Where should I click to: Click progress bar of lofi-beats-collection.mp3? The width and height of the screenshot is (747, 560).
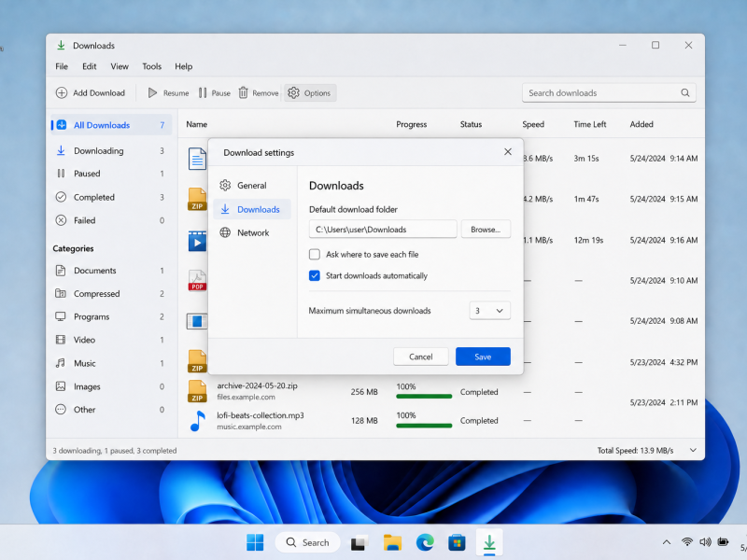[424, 426]
